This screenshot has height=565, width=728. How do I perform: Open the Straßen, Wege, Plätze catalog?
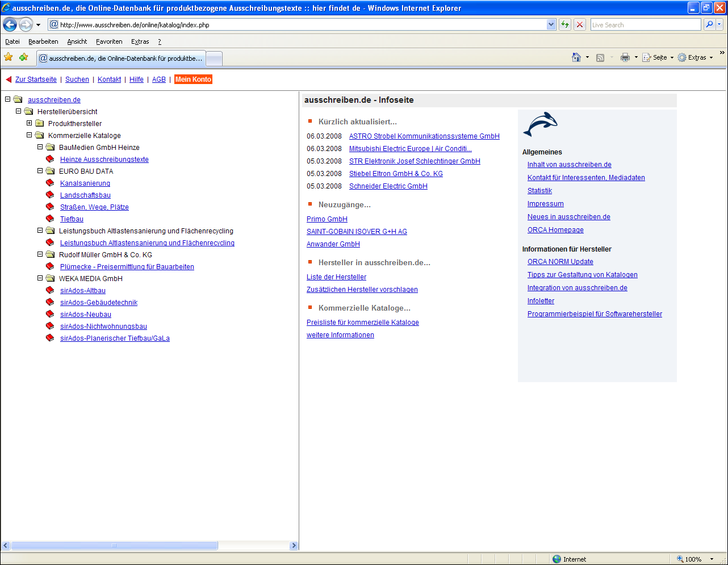94,207
